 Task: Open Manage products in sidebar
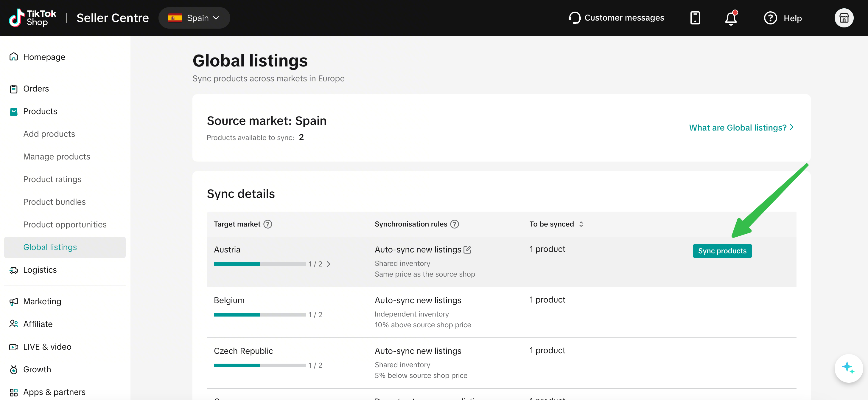(57, 156)
